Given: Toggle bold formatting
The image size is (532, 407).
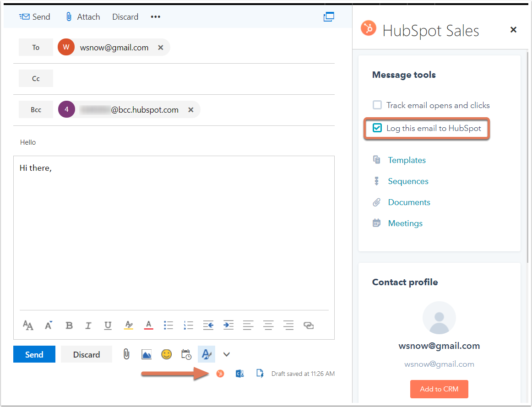Looking at the screenshot, I should 69,325.
